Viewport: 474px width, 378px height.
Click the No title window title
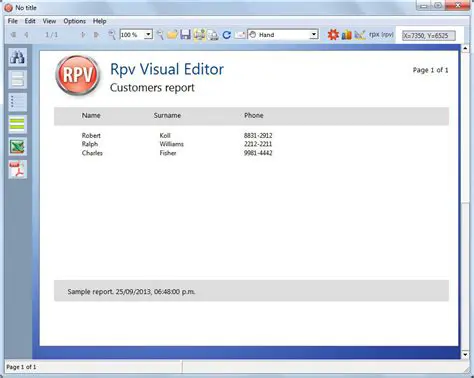tap(26, 8)
